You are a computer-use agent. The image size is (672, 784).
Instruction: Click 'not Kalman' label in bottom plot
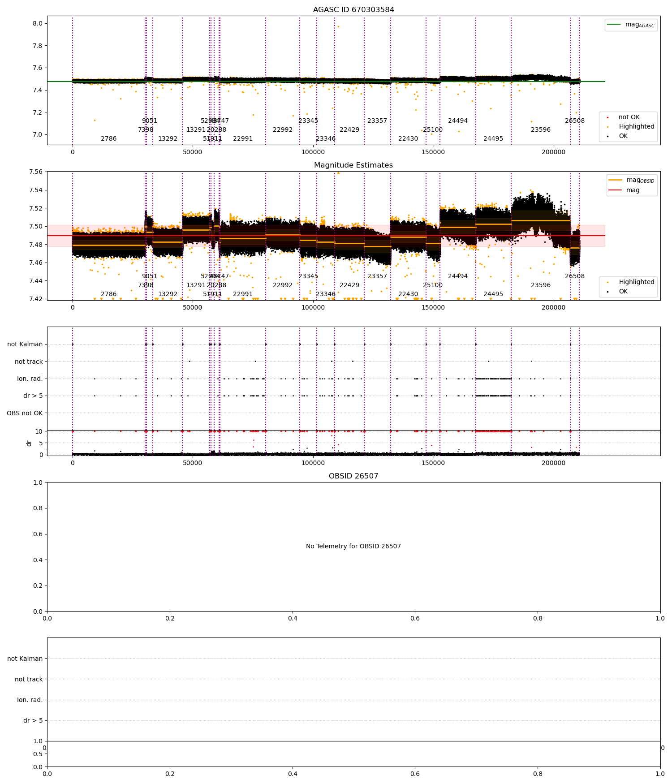25,659
